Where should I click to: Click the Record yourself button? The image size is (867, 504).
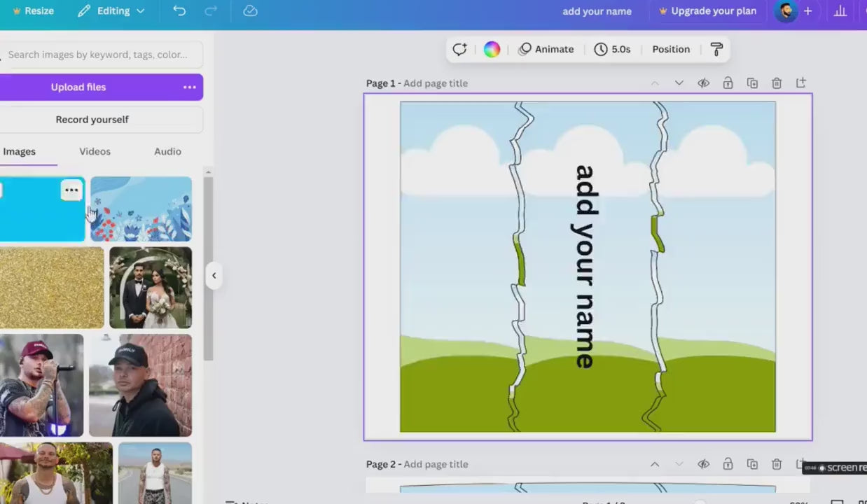(92, 120)
